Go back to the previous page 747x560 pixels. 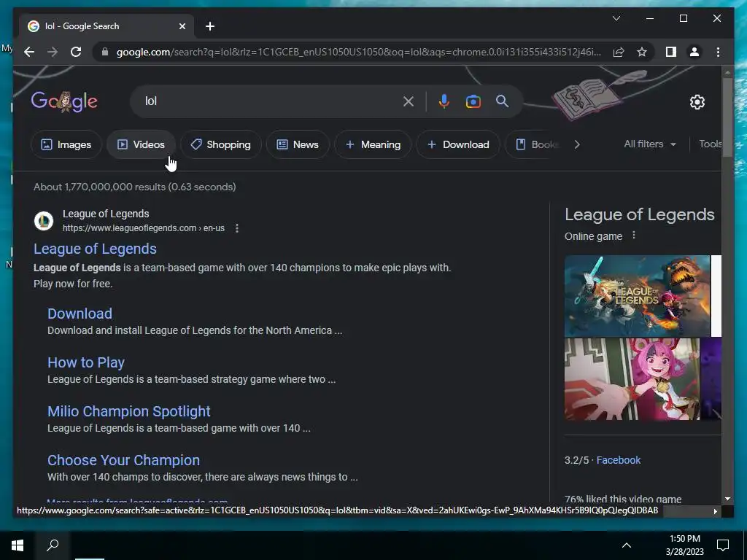pos(29,52)
